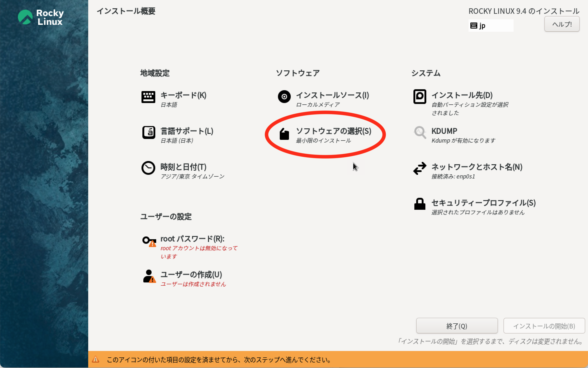Click the ユーザーの設定 section heading
This screenshot has height=368, width=588.
click(166, 216)
